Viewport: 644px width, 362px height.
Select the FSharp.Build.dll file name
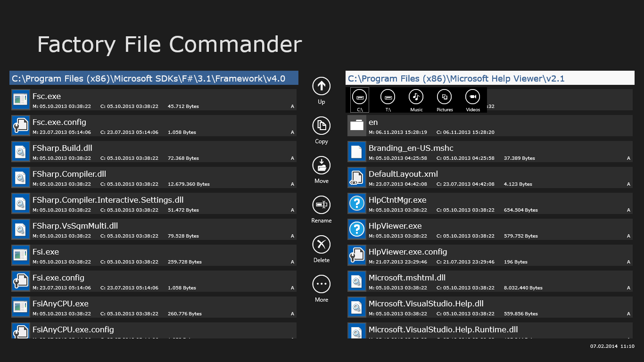click(x=62, y=148)
